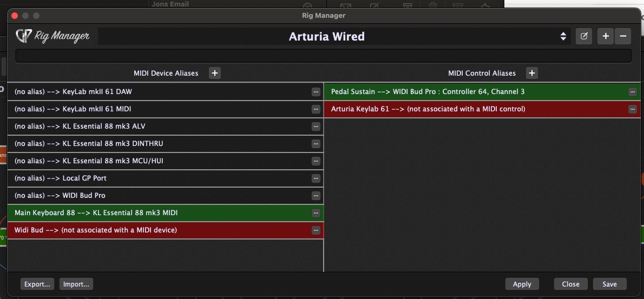The width and height of the screenshot is (644, 299).
Task: Open the Arturia Wired rig selector dropdown
Action: click(x=334, y=36)
